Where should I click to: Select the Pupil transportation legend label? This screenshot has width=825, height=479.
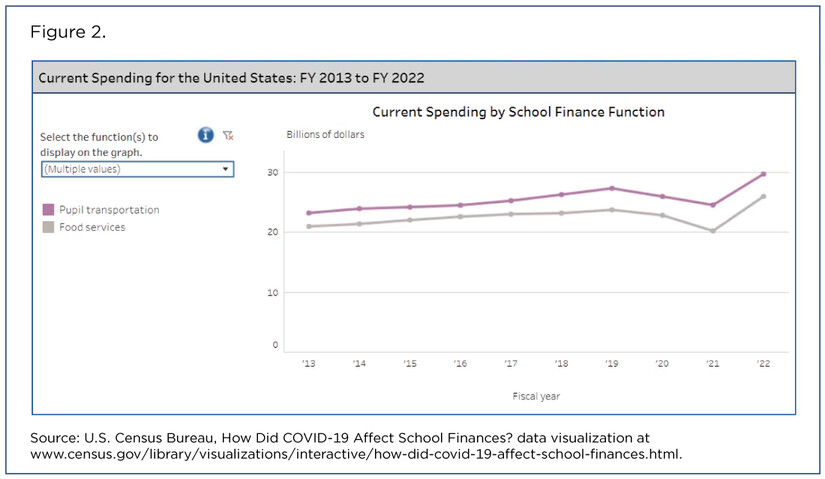[x=107, y=210]
